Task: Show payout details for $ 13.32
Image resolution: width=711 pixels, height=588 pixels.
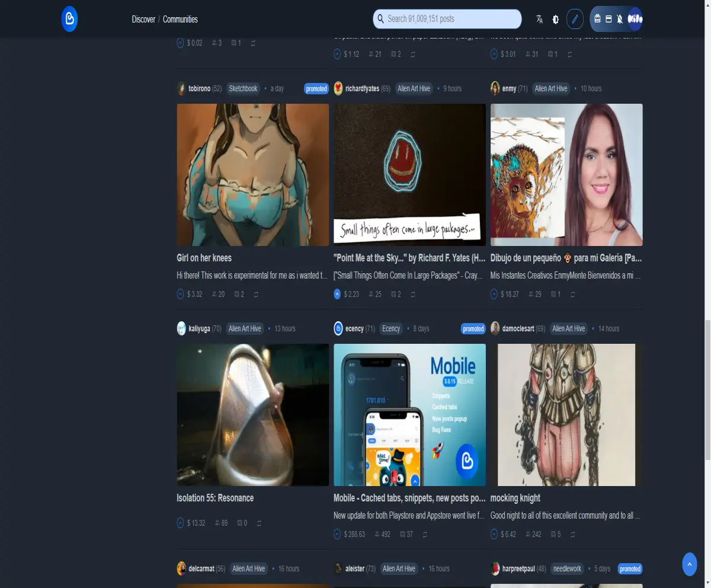Action: [x=196, y=523]
